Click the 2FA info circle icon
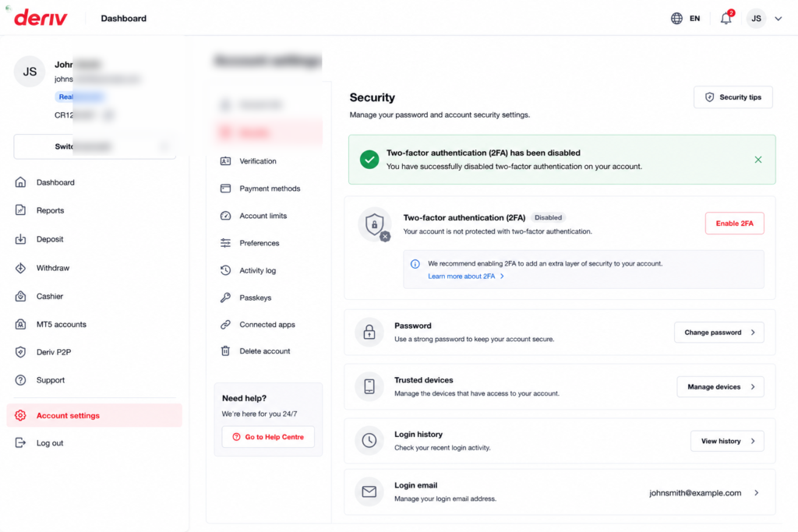The width and height of the screenshot is (798, 532). click(415, 263)
